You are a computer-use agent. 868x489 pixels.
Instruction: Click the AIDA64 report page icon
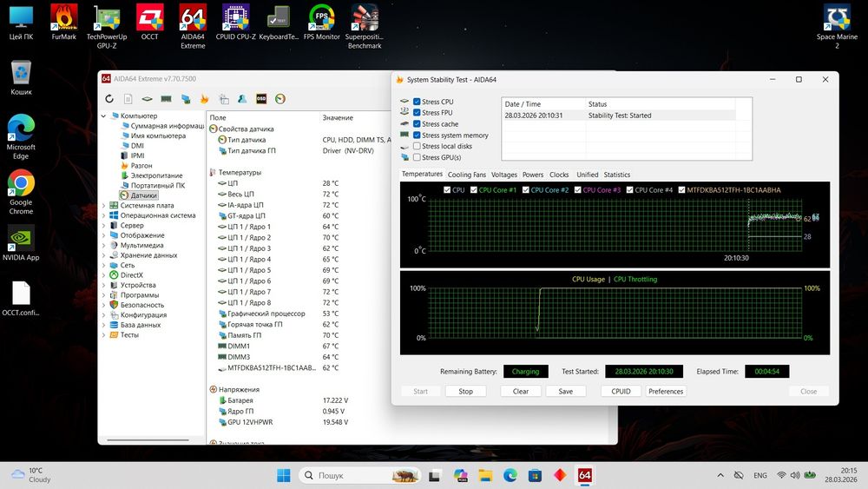128,98
